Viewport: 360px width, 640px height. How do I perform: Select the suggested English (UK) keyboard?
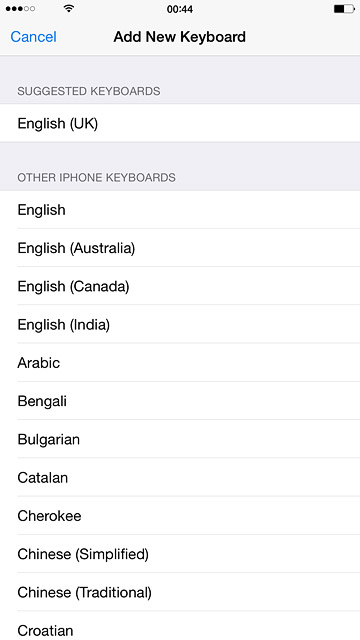(x=180, y=123)
